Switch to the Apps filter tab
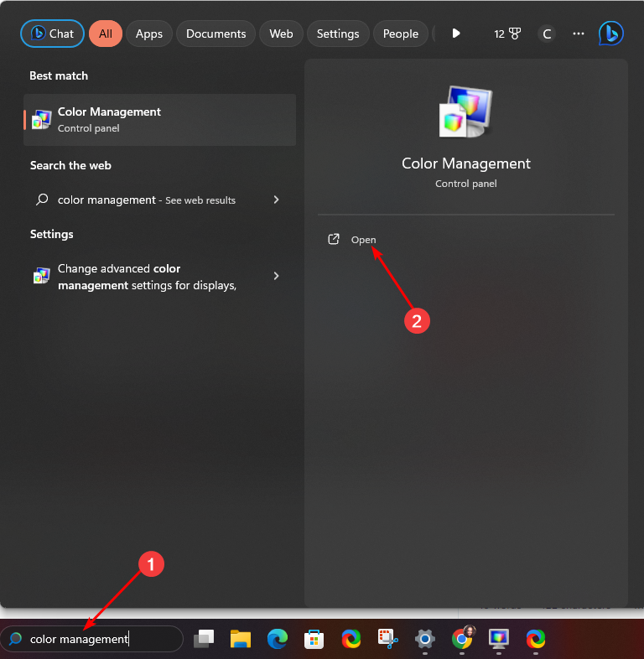The height and width of the screenshot is (659, 644). [149, 34]
